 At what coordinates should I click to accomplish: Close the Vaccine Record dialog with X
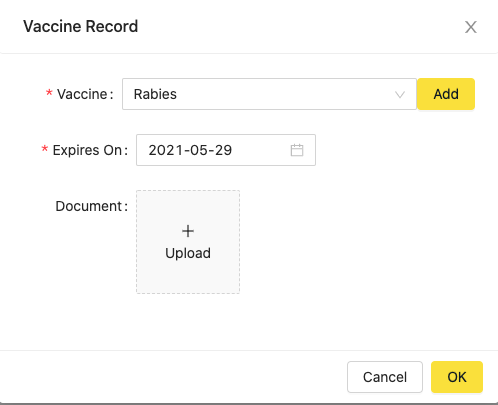pyautogui.click(x=471, y=27)
